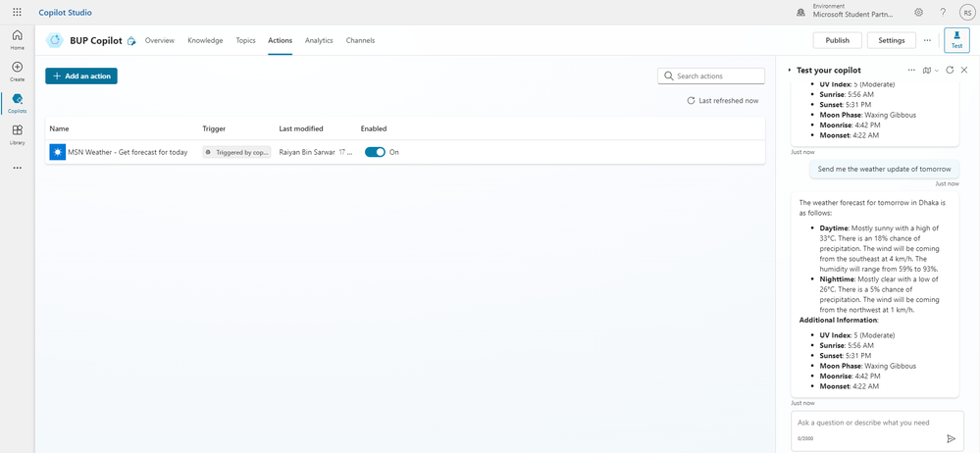Expand the map icon dropdown chevron
The height and width of the screenshot is (453, 980).
click(936, 71)
